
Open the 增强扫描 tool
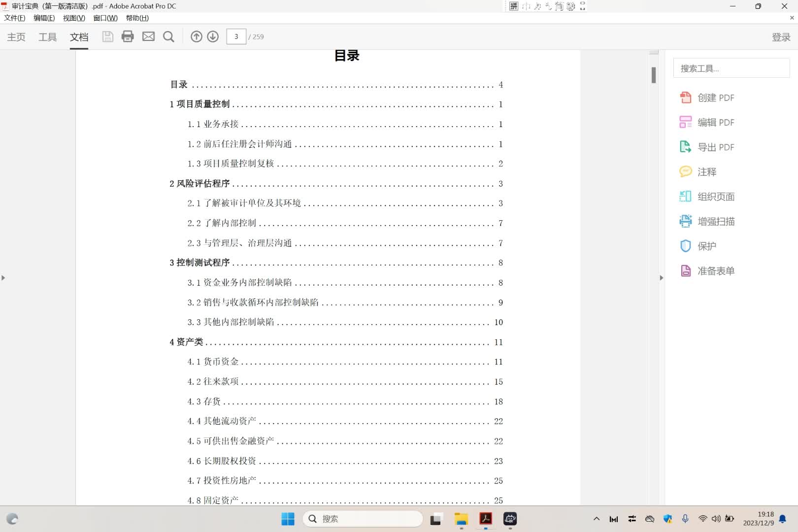pos(707,221)
